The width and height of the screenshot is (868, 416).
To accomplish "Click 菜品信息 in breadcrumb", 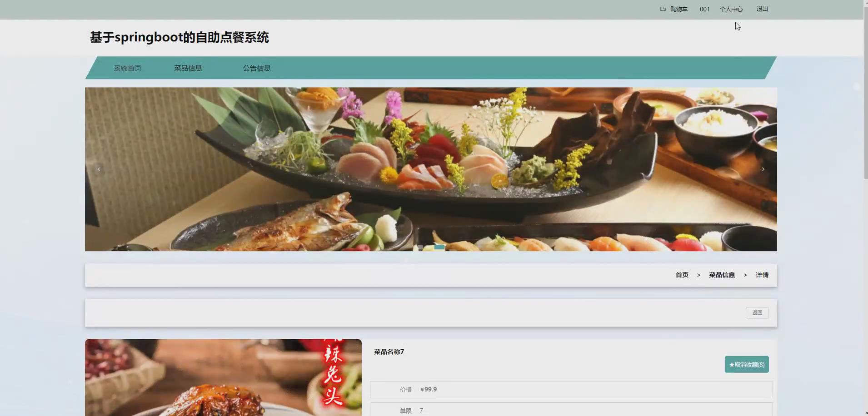I will point(722,275).
